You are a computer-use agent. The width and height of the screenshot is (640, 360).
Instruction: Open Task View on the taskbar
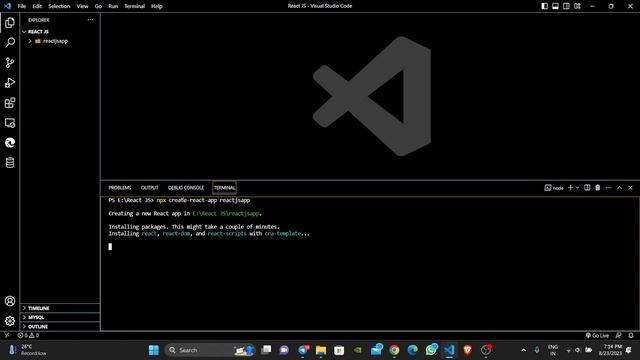pos(266,350)
